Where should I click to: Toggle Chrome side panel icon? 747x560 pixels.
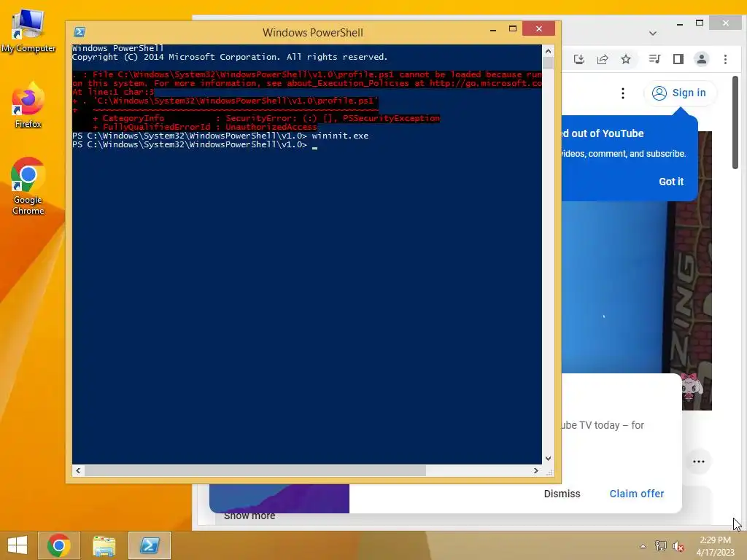(678, 59)
